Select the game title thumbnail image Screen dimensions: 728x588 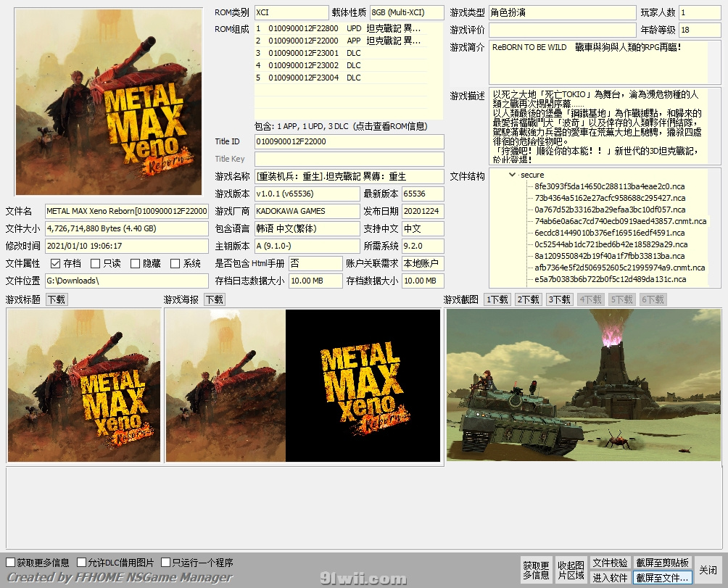(x=84, y=386)
